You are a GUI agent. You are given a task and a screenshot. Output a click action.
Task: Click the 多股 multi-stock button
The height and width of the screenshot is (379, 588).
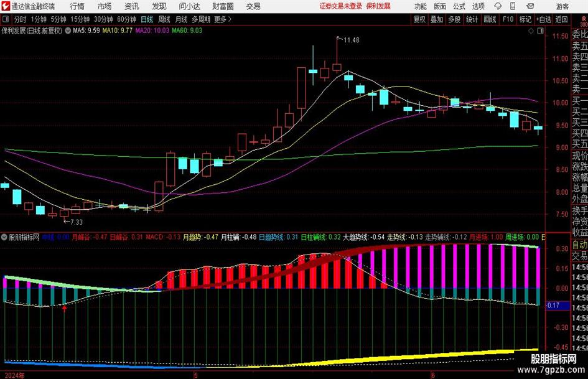(x=454, y=19)
